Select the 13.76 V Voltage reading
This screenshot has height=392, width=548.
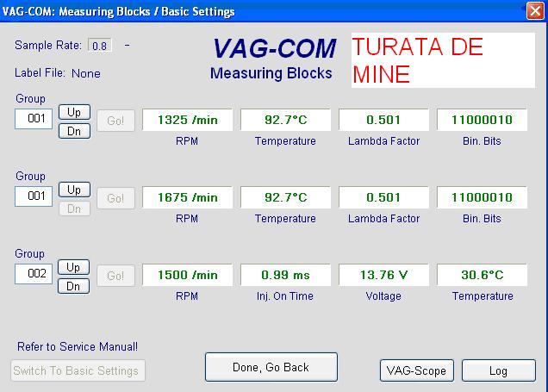(383, 275)
